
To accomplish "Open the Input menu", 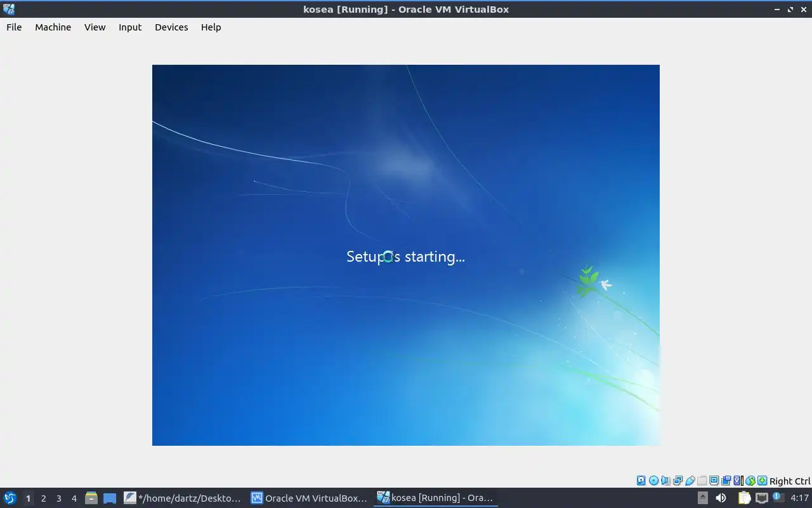I will (130, 27).
